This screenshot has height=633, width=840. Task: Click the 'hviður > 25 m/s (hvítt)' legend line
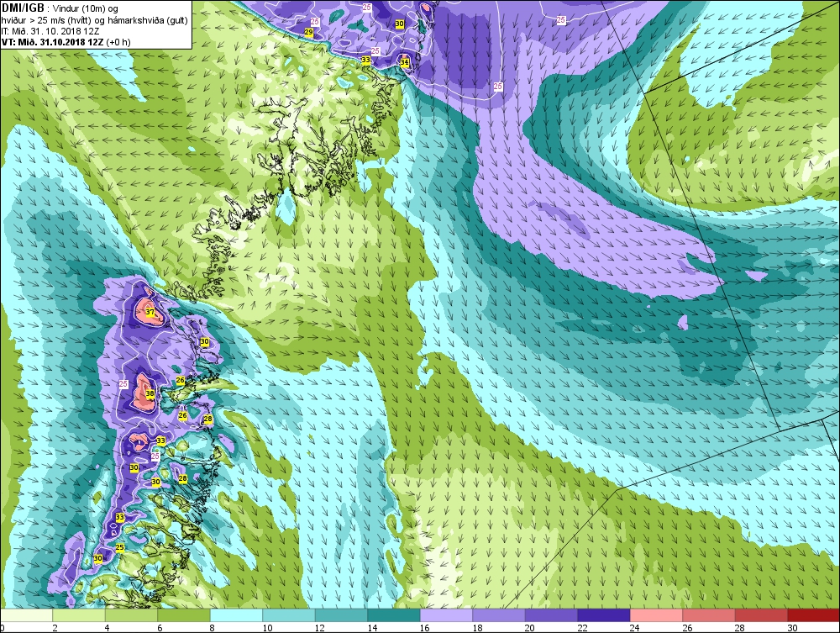(x=46, y=20)
